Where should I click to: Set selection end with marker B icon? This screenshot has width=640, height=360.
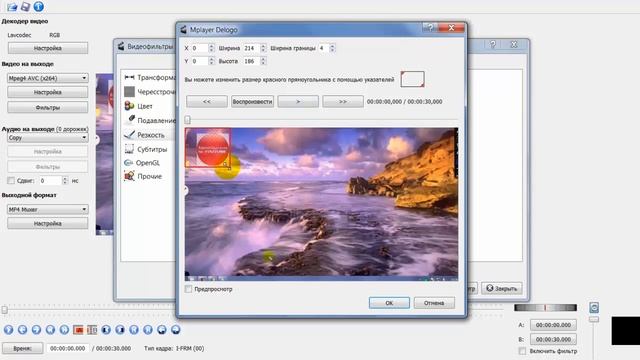click(92, 330)
